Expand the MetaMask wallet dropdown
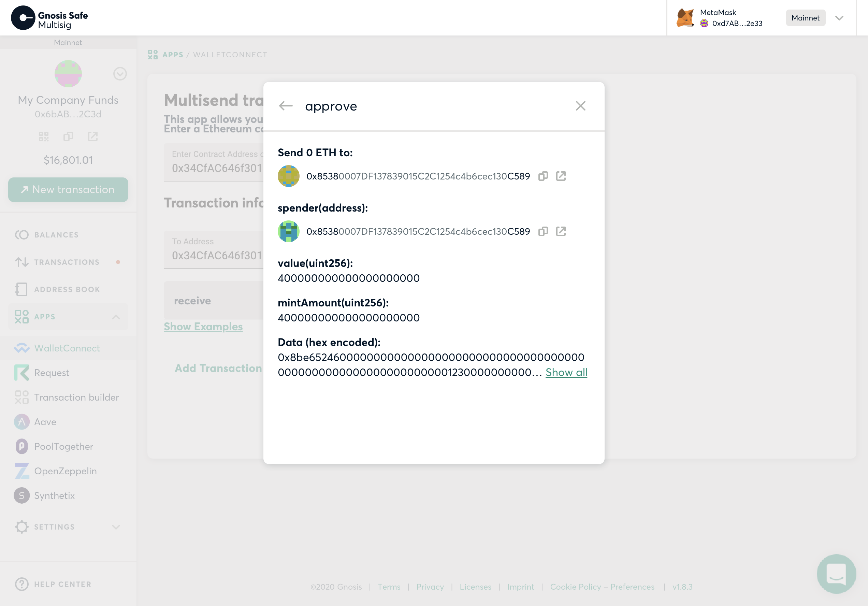 pos(839,18)
